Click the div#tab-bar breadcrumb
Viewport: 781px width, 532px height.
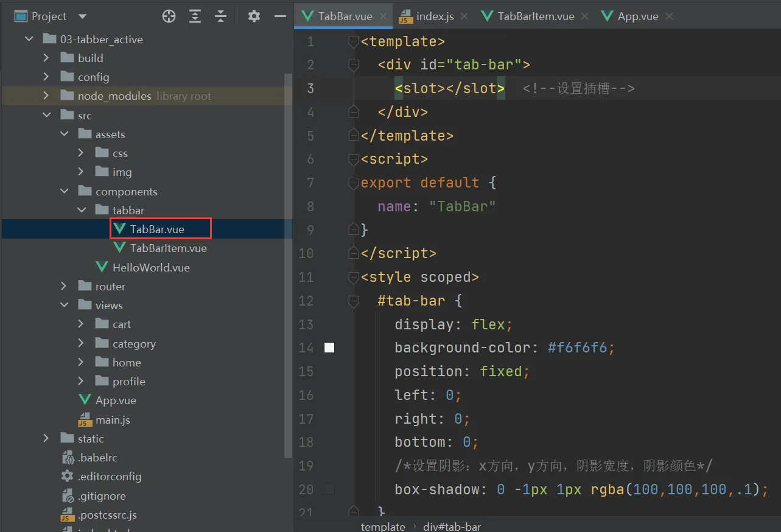452,527
